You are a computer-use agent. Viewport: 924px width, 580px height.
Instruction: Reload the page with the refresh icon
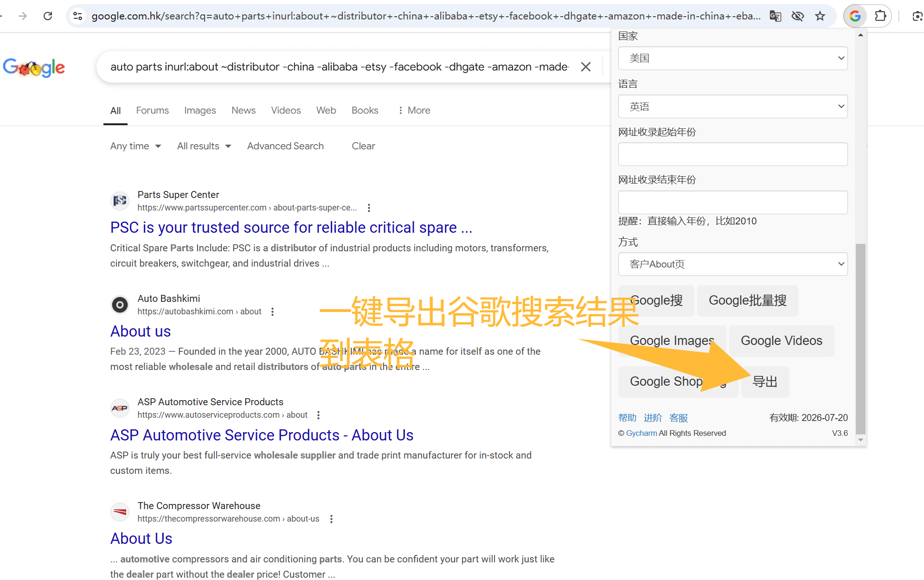[x=48, y=16]
